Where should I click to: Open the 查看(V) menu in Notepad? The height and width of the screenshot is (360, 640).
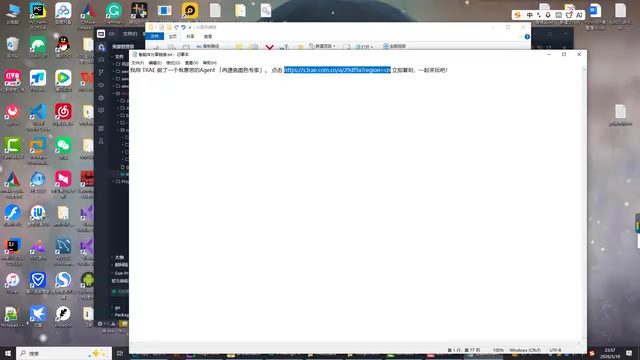191,63
